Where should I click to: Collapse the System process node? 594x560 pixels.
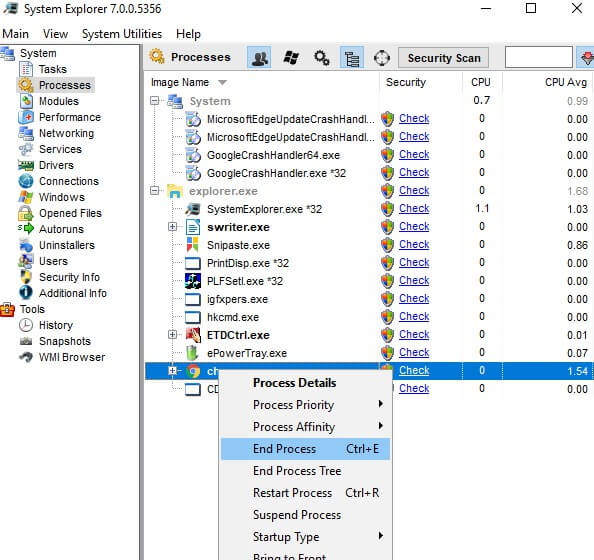pyautogui.click(x=154, y=100)
